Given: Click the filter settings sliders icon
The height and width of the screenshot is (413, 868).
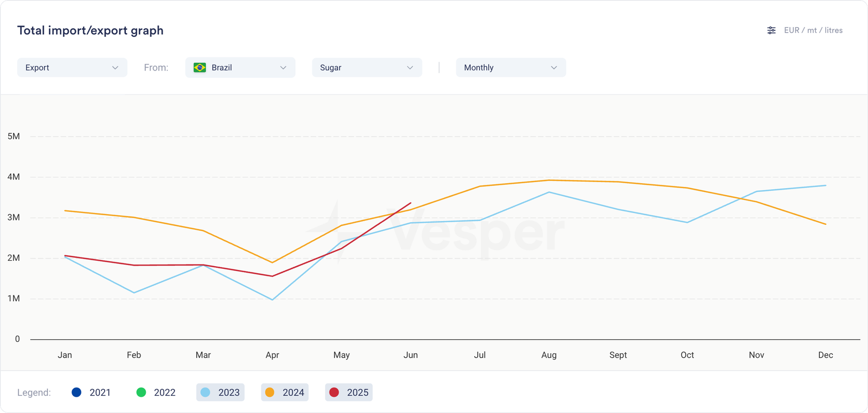Looking at the screenshot, I should coord(771,30).
